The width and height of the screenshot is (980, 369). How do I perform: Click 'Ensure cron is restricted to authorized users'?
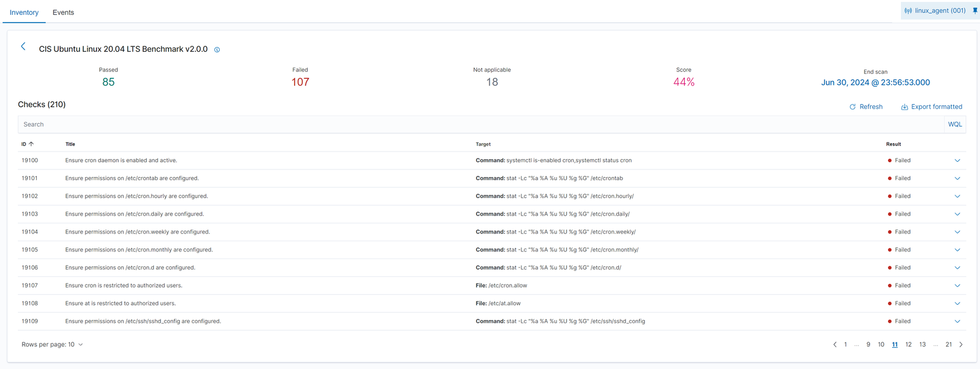point(124,286)
